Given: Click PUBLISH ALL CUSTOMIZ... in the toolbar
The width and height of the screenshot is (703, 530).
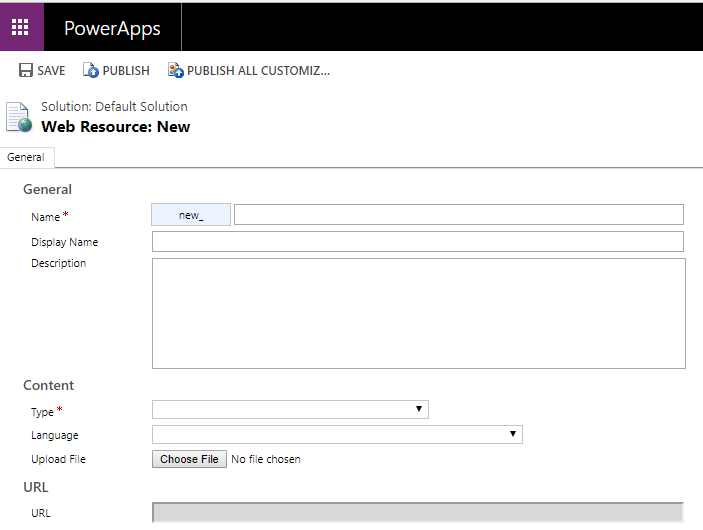Looking at the screenshot, I should point(258,71).
